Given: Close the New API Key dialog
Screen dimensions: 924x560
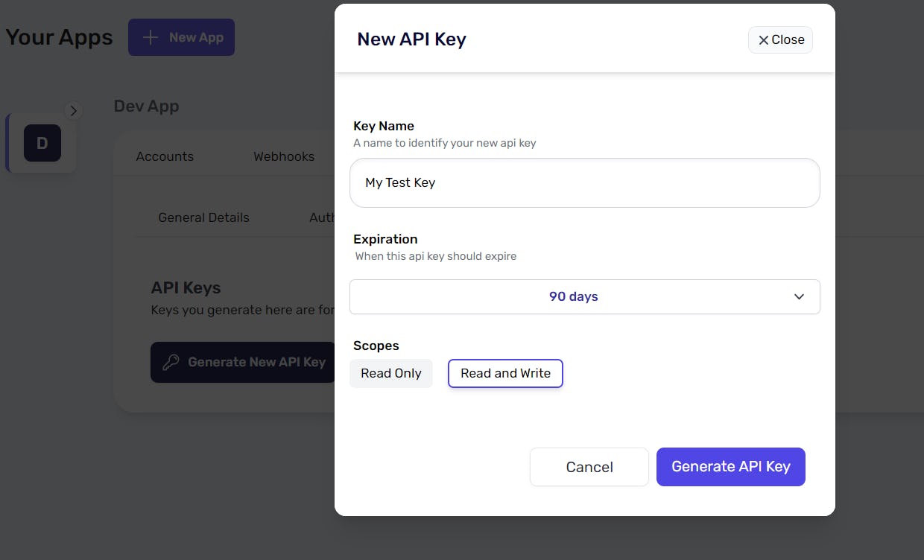Looking at the screenshot, I should point(780,40).
